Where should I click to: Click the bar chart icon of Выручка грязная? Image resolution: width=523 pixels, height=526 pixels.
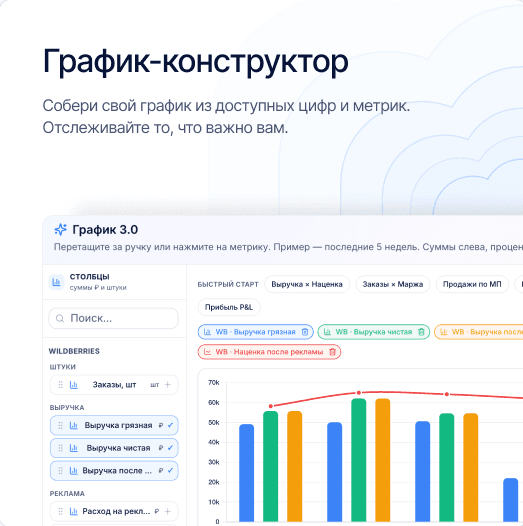(x=73, y=425)
